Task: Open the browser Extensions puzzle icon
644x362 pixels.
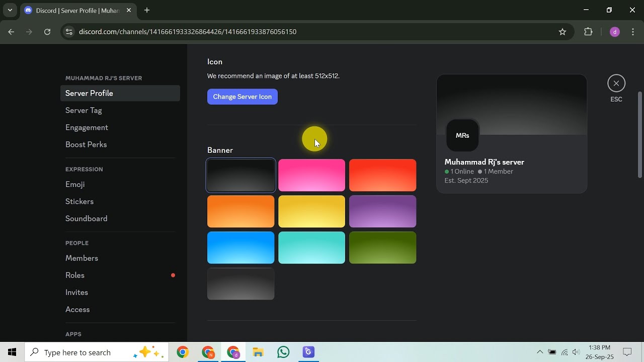Action: [588, 32]
